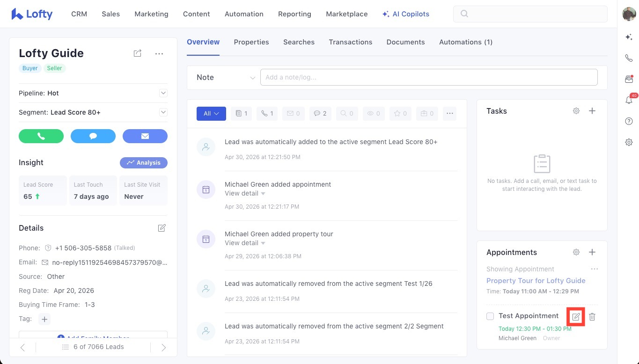This screenshot has width=639, height=364.
Task: Go to previous lead arrow
Action: [22, 347]
